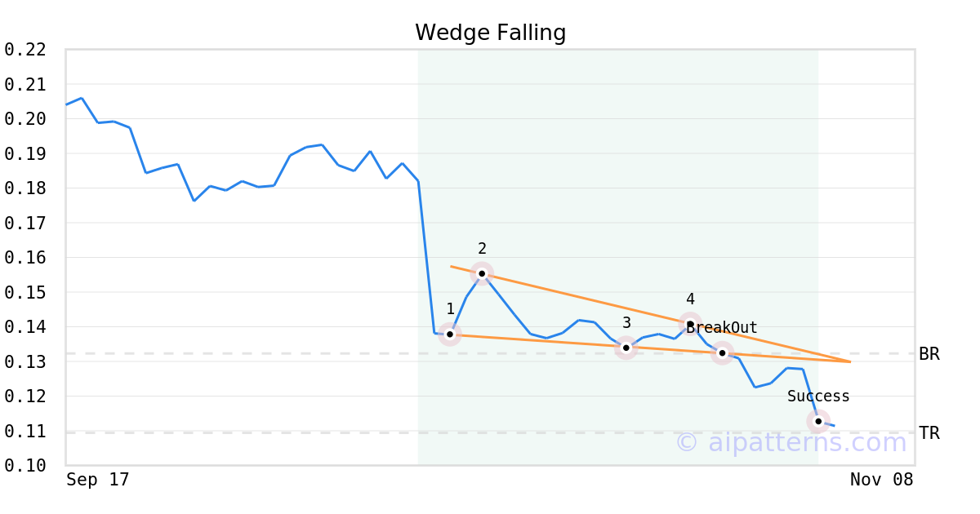Click the 0.20 y-axis price label
This screenshot has width=980, height=514.
coord(24,119)
